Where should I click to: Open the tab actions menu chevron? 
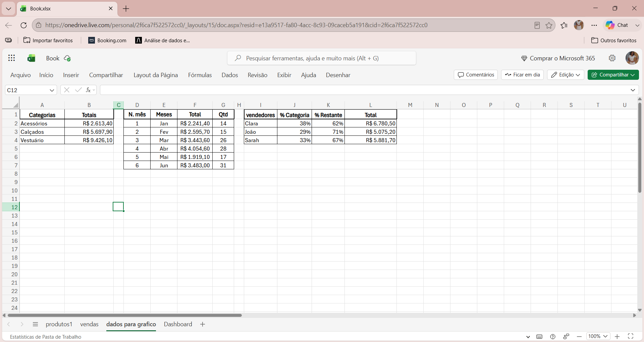pyautogui.click(x=8, y=9)
